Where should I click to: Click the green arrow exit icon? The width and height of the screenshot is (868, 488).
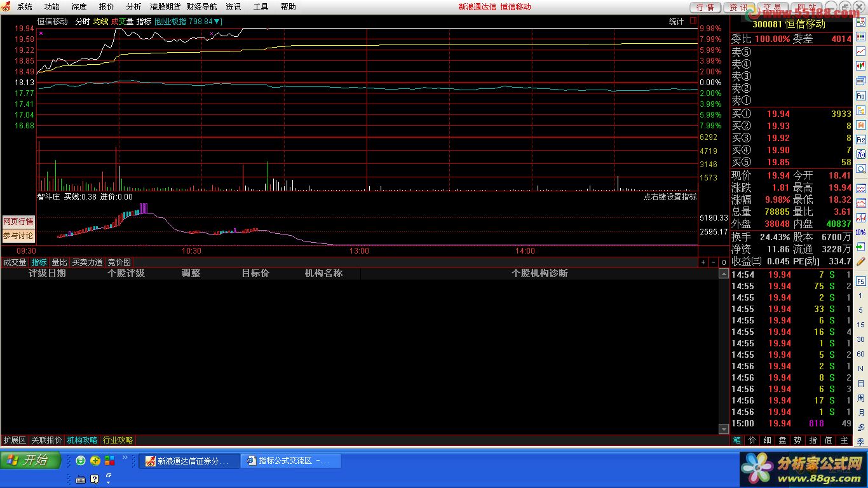tap(861, 247)
